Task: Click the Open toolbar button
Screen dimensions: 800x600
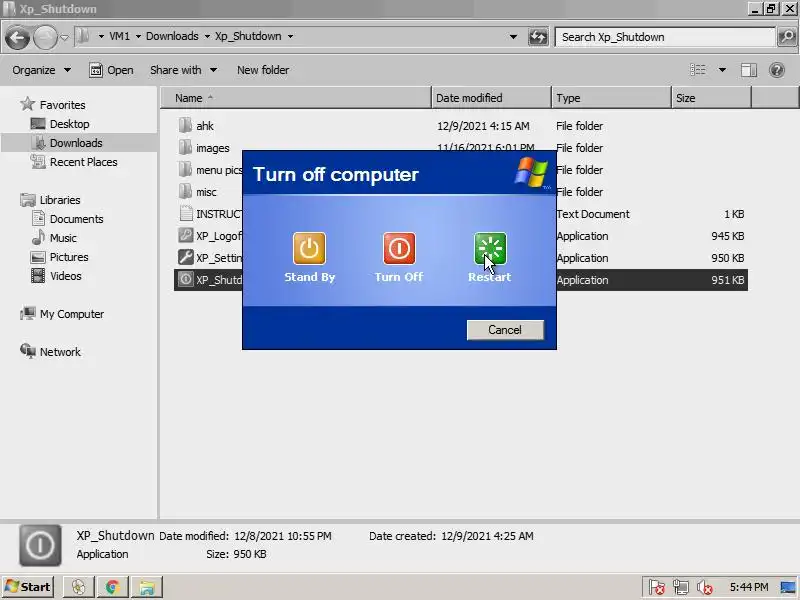Action: (111, 70)
